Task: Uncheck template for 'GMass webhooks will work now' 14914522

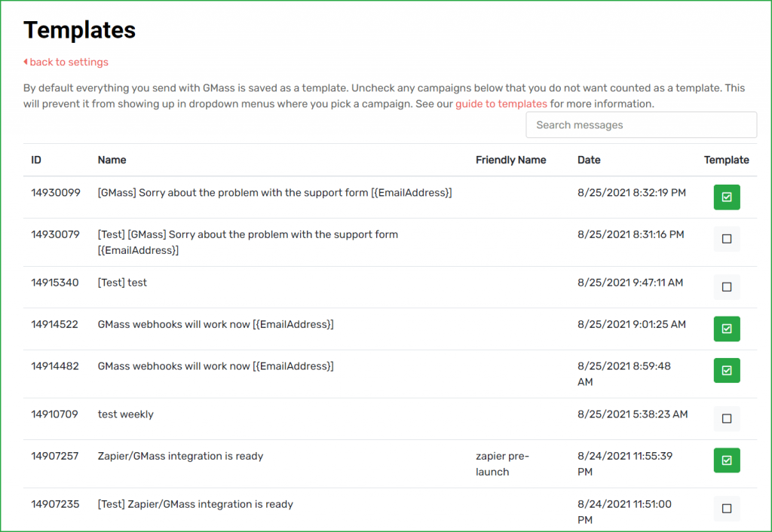Action: click(x=726, y=329)
